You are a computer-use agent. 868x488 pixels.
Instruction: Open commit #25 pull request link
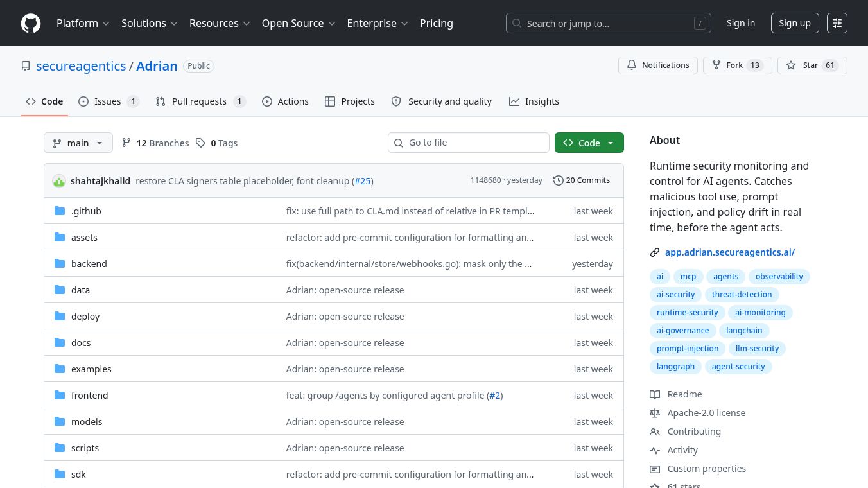[x=363, y=181]
